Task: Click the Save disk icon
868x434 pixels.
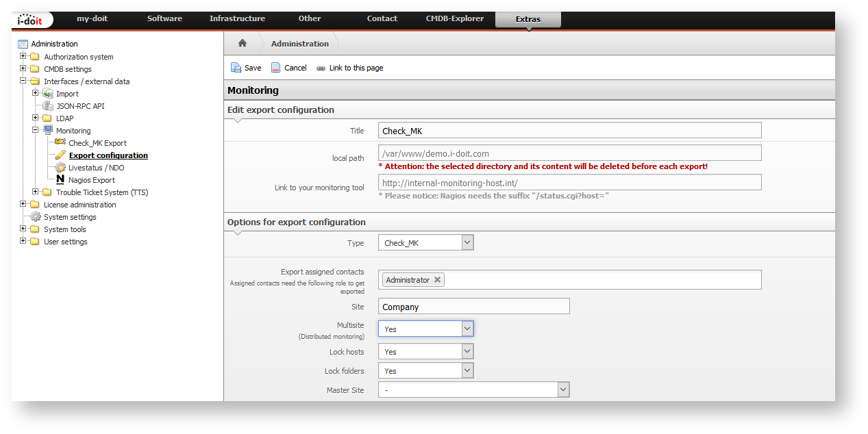Action: click(236, 68)
